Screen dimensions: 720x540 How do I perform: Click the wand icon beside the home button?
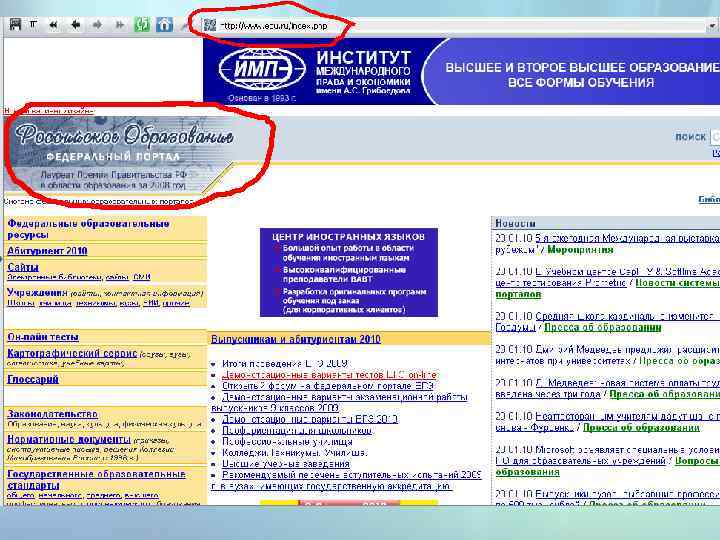(x=184, y=26)
